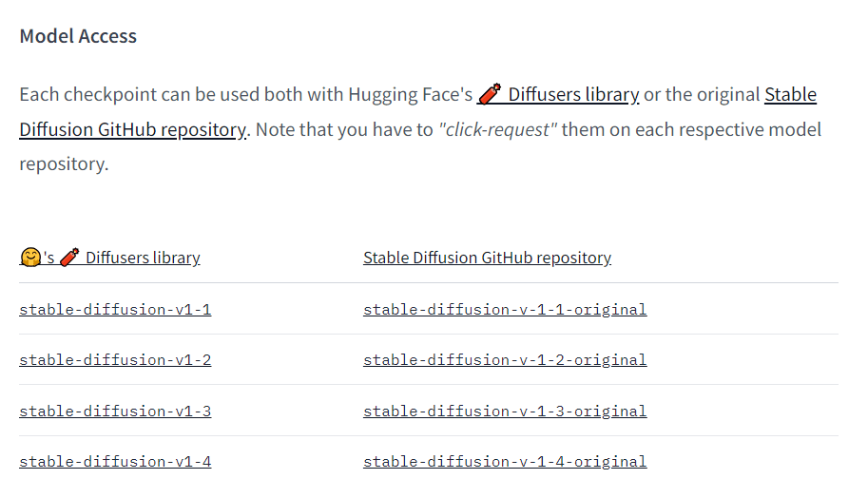This screenshot has width=868, height=498.
Task: Click the "Hugging Face's" text in paragraph
Action: click(410, 95)
